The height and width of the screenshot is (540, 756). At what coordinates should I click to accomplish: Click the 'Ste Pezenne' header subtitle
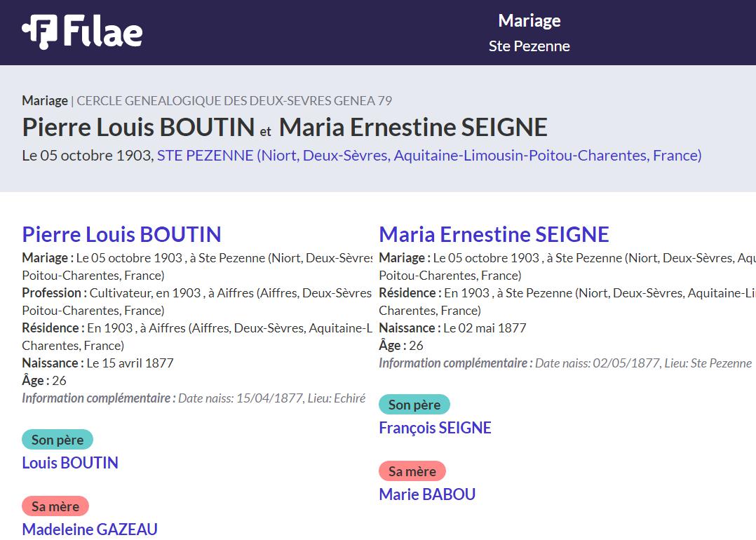tap(529, 46)
